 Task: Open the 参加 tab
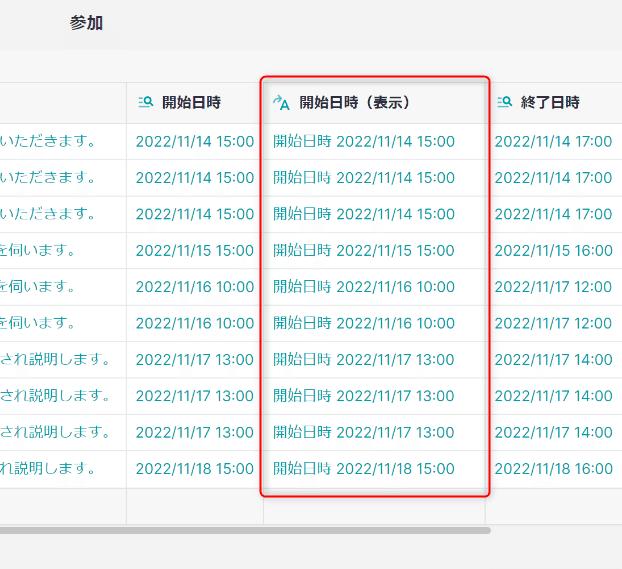(86, 23)
